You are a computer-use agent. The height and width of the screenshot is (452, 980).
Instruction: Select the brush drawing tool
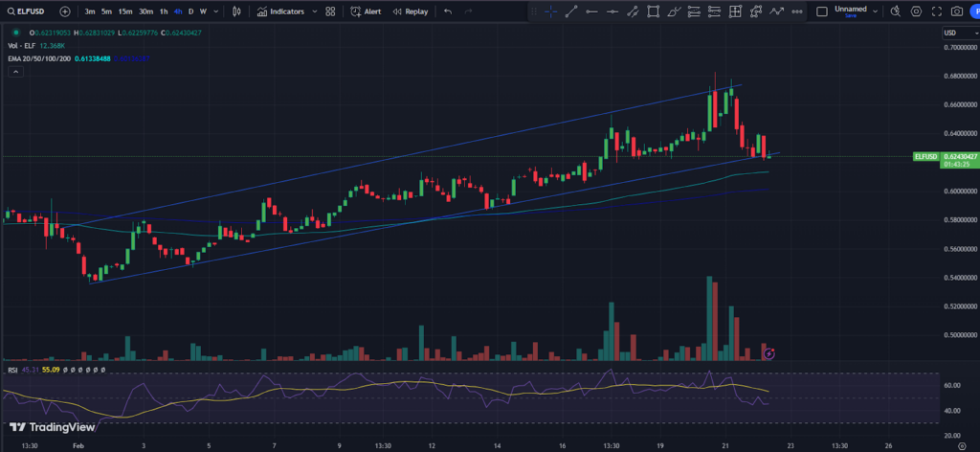(674, 11)
